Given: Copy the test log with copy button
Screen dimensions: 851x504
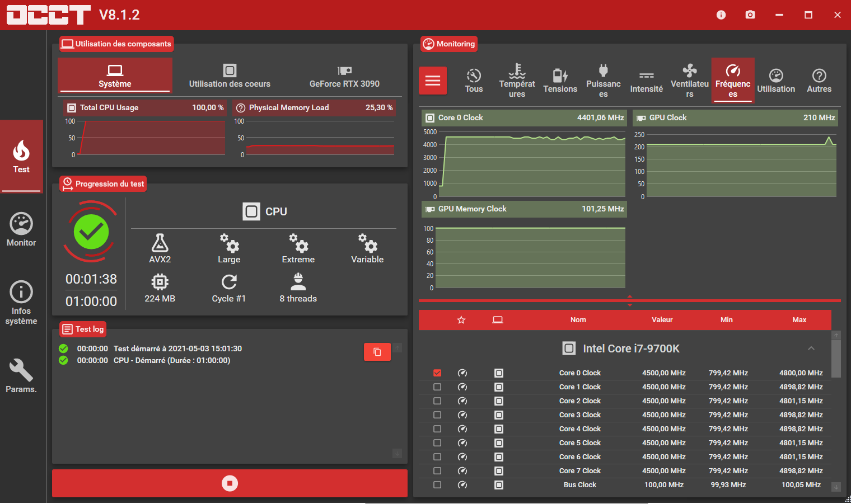Looking at the screenshot, I should 377,352.
